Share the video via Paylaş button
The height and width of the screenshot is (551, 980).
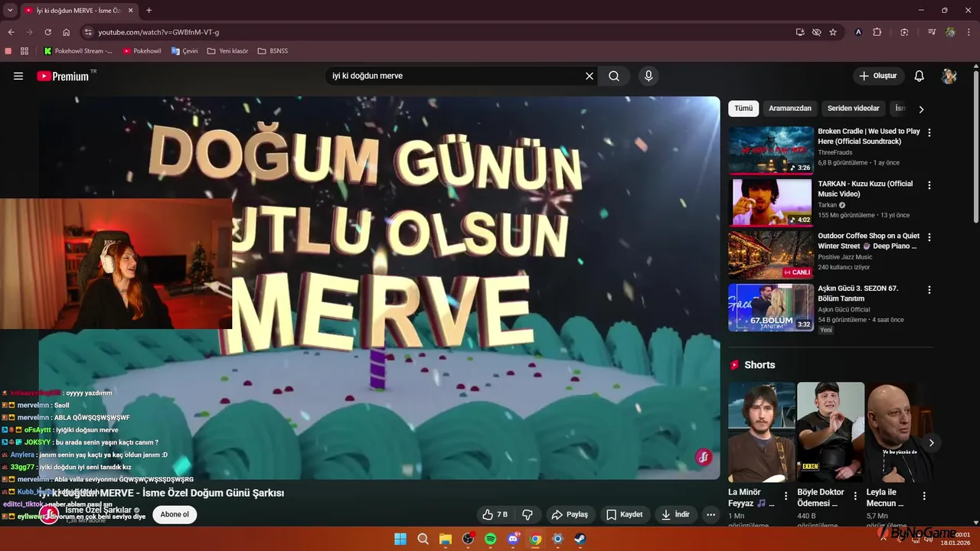570,514
